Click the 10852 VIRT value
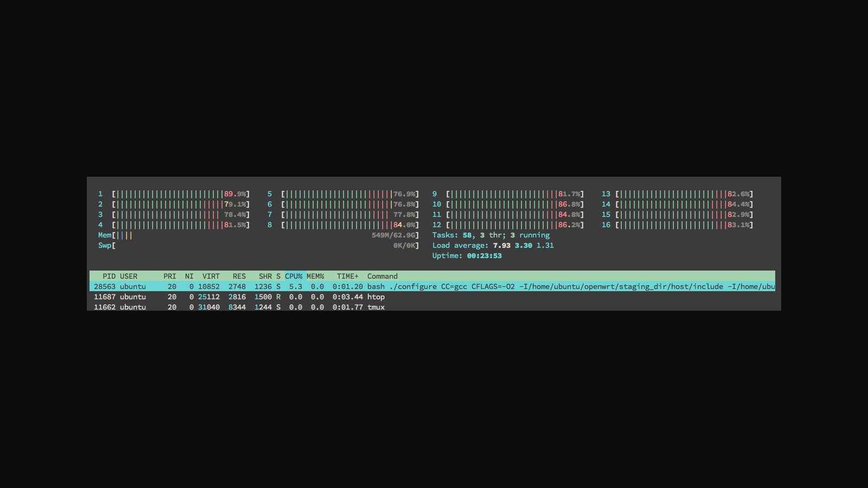868x488 pixels. [209, 286]
